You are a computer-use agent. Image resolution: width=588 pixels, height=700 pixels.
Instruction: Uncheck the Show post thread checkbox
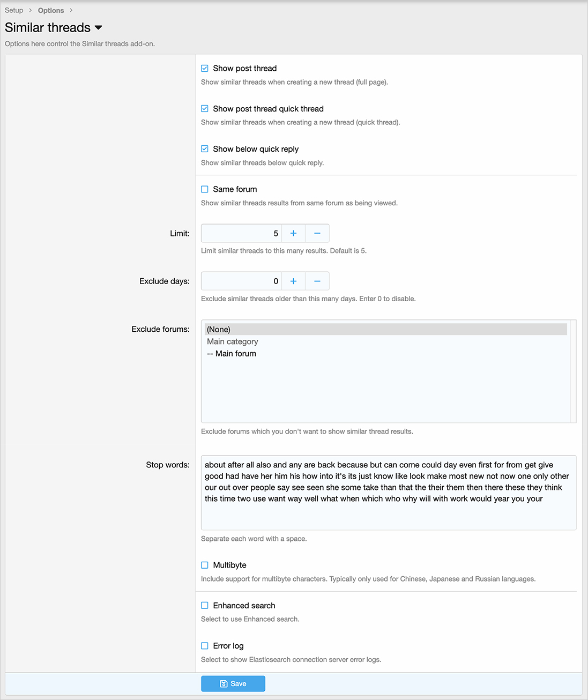coord(205,68)
